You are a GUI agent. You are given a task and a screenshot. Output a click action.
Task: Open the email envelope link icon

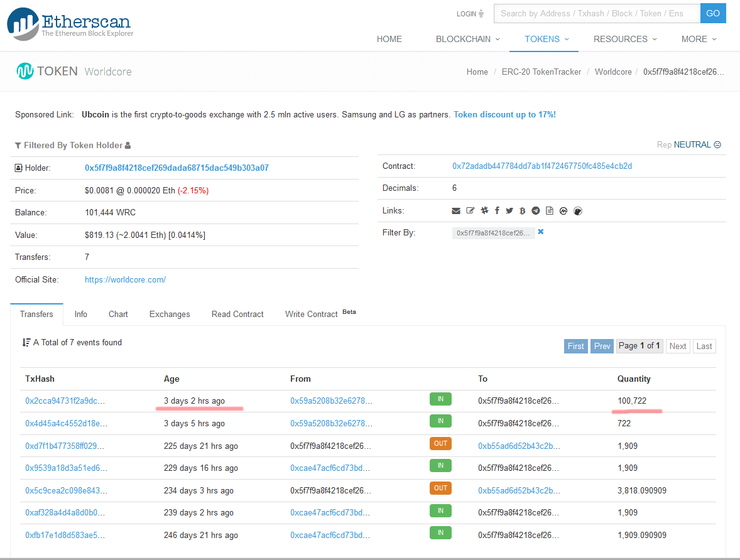[456, 211]
